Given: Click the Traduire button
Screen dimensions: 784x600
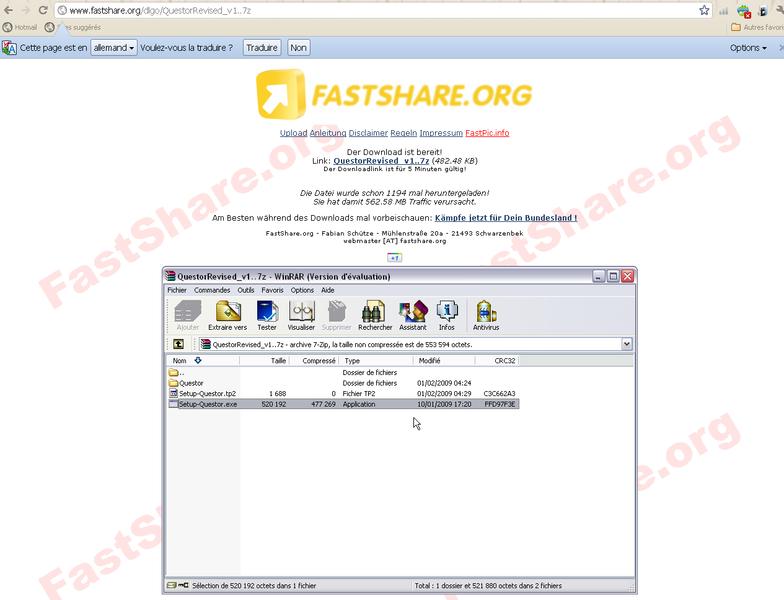Looking at the screenshot, I should [x=262, y=48].
